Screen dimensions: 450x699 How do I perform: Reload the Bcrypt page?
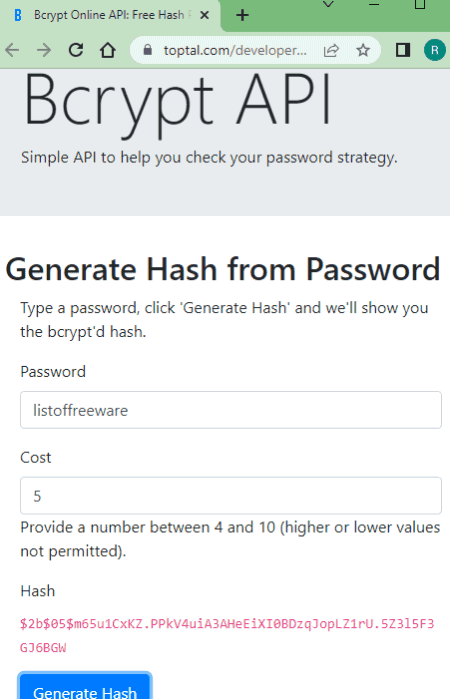click(76, 50)
